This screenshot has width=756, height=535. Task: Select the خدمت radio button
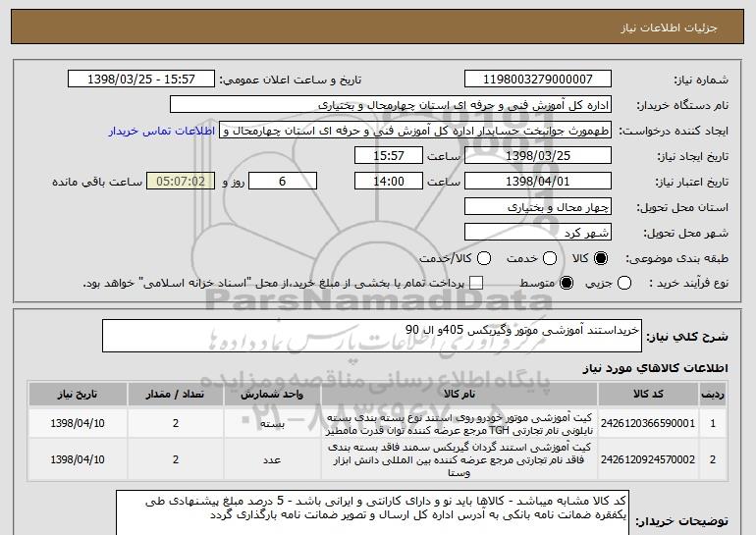550,258
